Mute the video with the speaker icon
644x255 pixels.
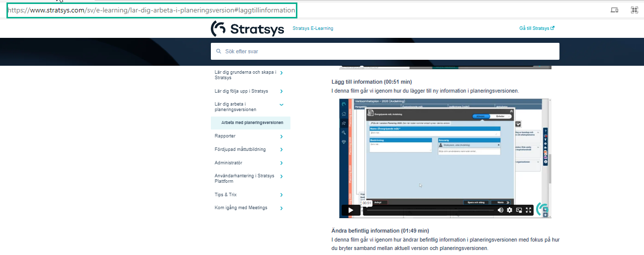click(x=500, y=210)
